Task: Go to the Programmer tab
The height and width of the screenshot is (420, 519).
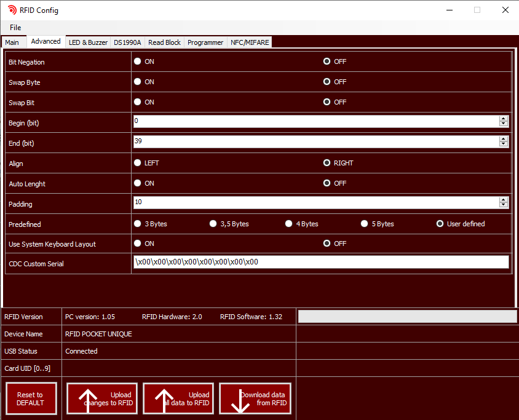Action: (x=205, y=42)
